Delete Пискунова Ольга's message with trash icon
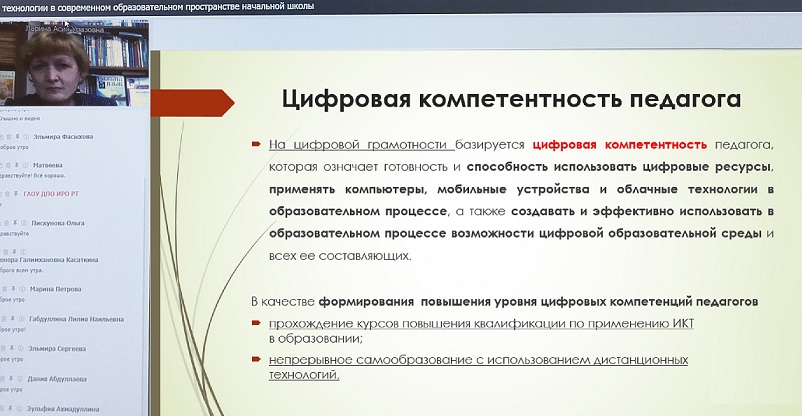Screen dimensions: 802x416 pos(6,223)
